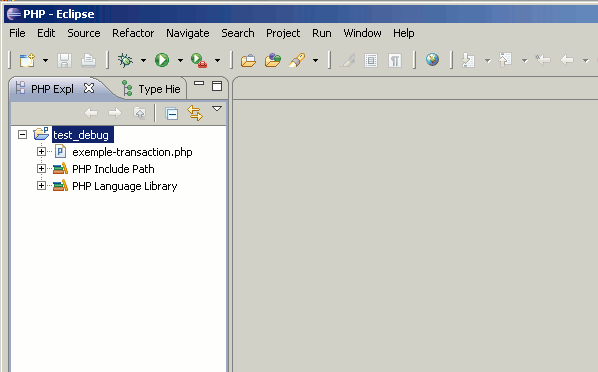Open the explorer View Menu triangle
This screenshot has width=598, height=372.
[217, 109]
